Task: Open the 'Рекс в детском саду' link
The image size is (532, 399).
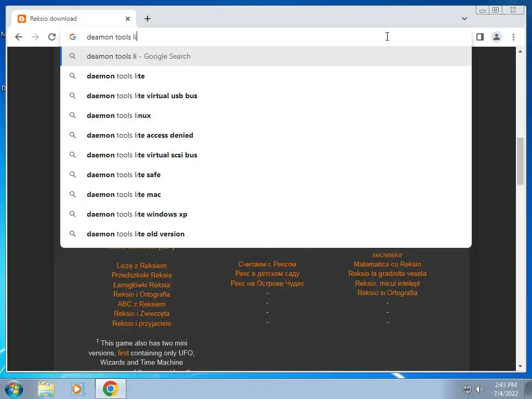Action: point(268,274)
